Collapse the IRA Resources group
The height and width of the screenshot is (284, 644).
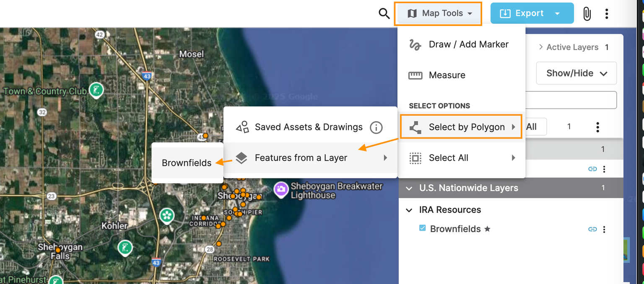409,210
